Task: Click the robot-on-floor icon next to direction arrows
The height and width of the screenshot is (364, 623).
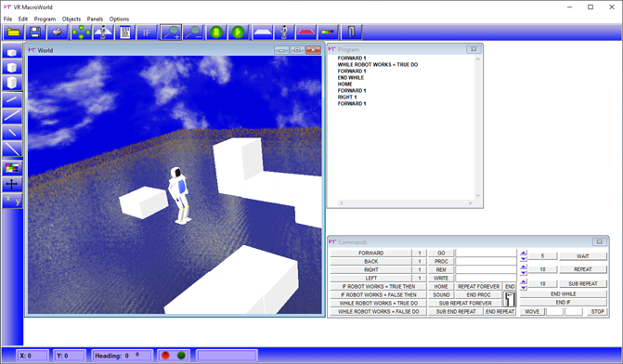Action: [103, 32]
